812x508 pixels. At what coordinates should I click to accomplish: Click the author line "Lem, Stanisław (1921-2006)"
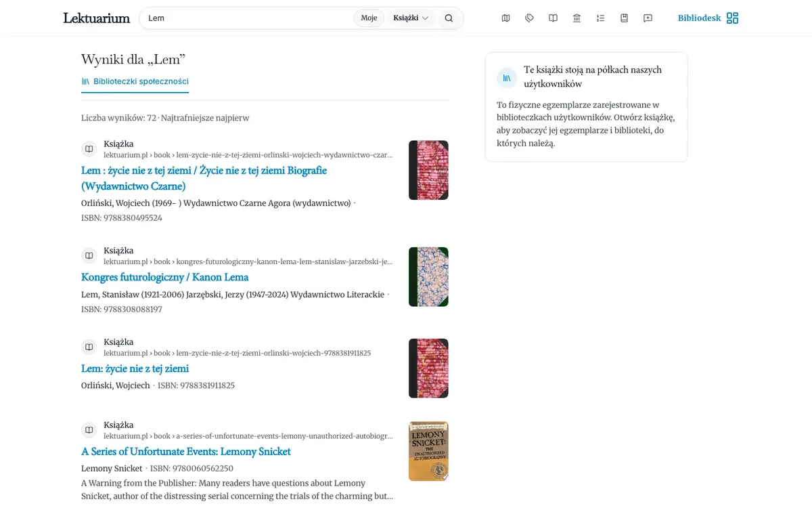[x=133, y=295]
